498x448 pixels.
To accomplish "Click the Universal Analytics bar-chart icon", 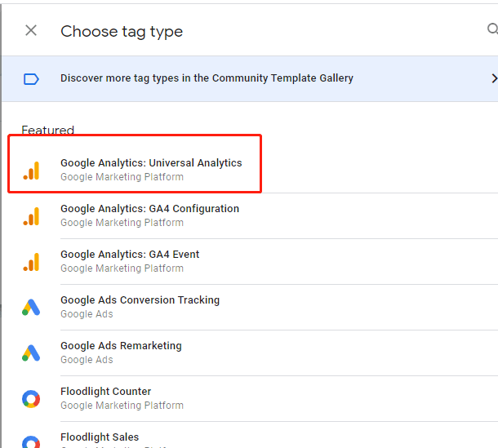I will click(x=31, y=171).
